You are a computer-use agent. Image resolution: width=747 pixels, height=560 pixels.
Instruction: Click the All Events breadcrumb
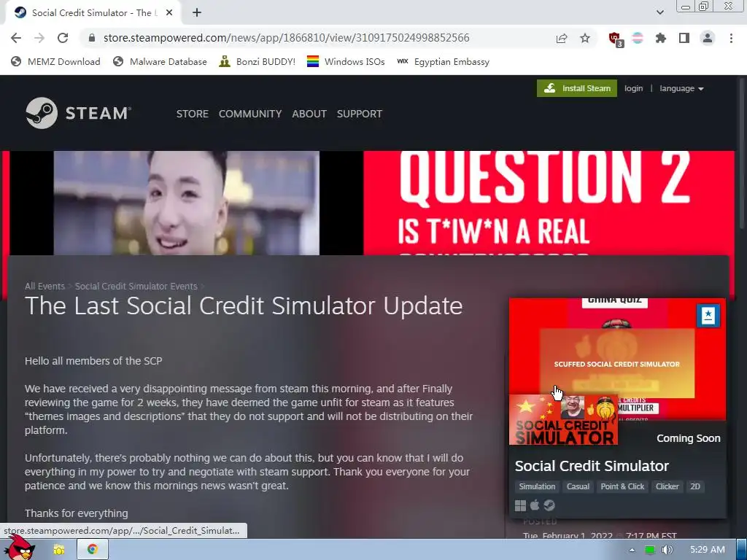tap(44, 286)
